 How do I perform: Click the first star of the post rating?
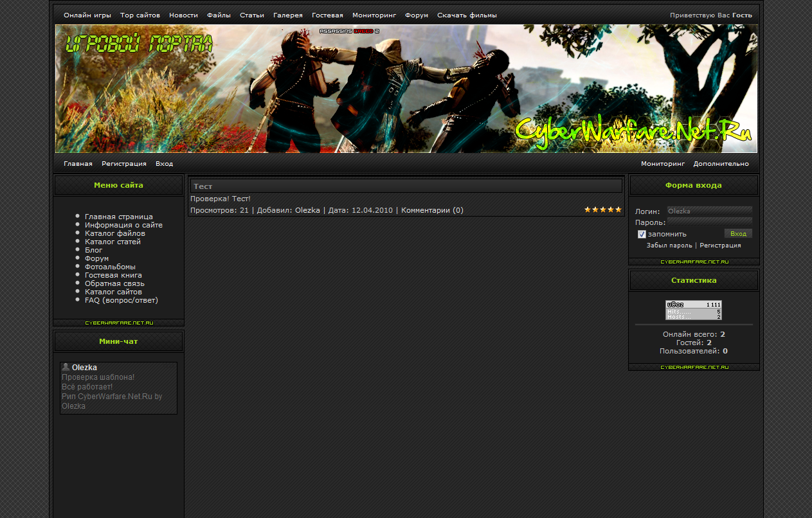(x=588, y=210)
